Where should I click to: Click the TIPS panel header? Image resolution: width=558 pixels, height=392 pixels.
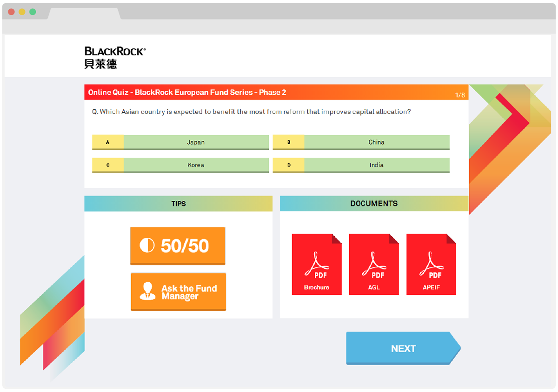178,204
